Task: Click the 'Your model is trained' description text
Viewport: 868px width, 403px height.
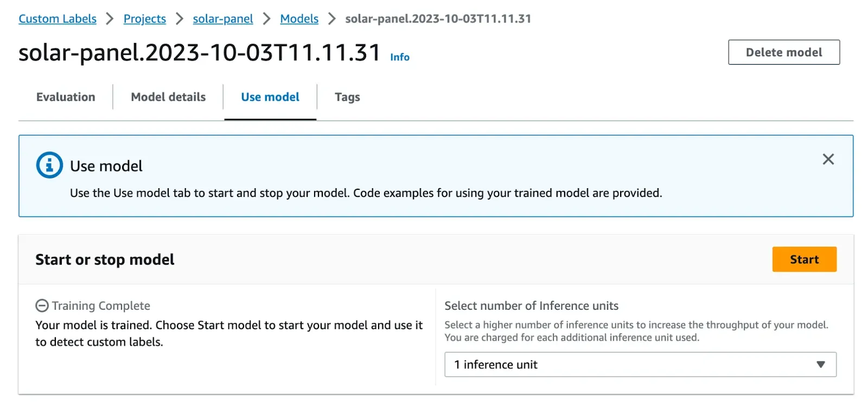Action: click(x=229, y=334)
